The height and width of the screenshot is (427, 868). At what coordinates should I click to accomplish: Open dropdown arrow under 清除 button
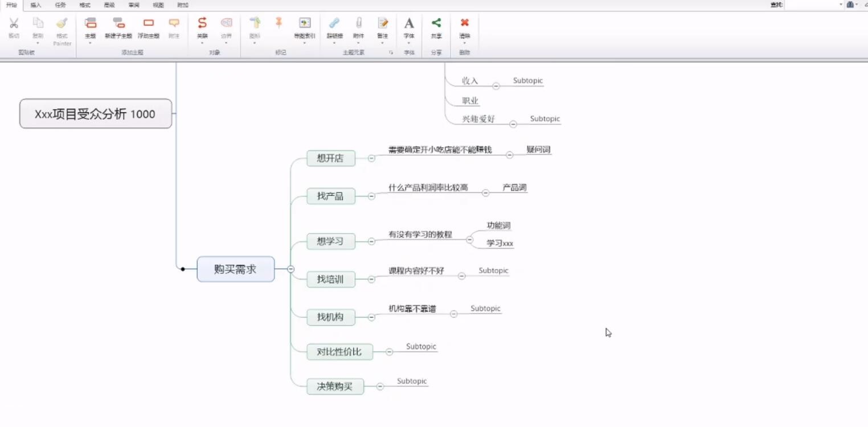tap(465, 43)
